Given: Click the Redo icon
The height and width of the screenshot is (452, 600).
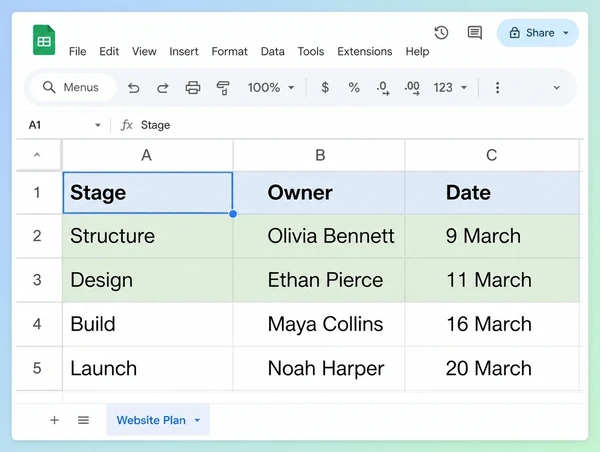Looking at the screenshot, I should (163, 88).
